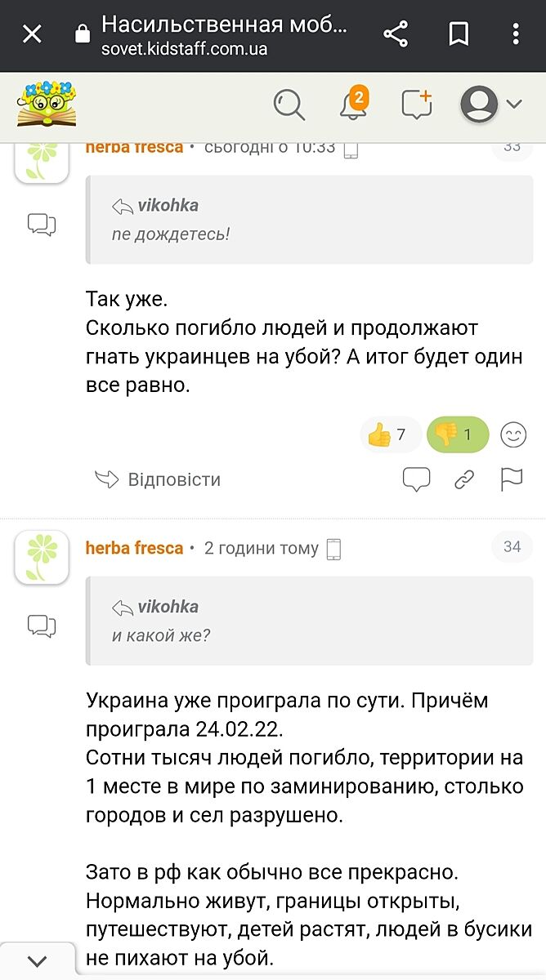
Task: Like the comment with 7 thumbs up
Action: 389,435
